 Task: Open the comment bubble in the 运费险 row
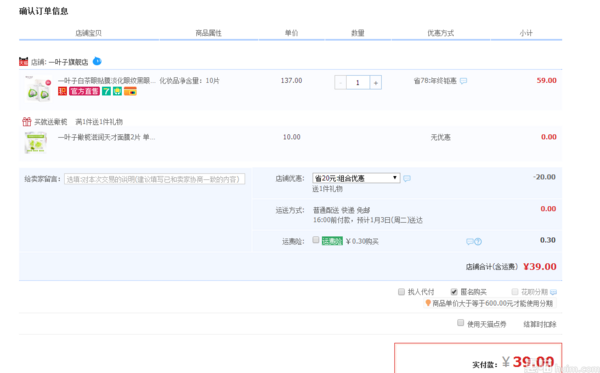pyautogui.click(x=470, y=241)
